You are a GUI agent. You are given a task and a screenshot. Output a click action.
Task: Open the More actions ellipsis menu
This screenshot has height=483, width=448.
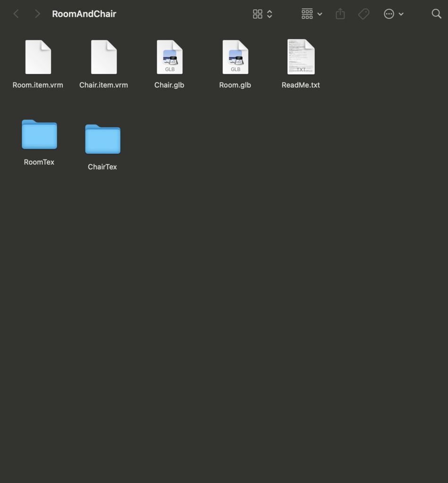click(x=389, y=14)
